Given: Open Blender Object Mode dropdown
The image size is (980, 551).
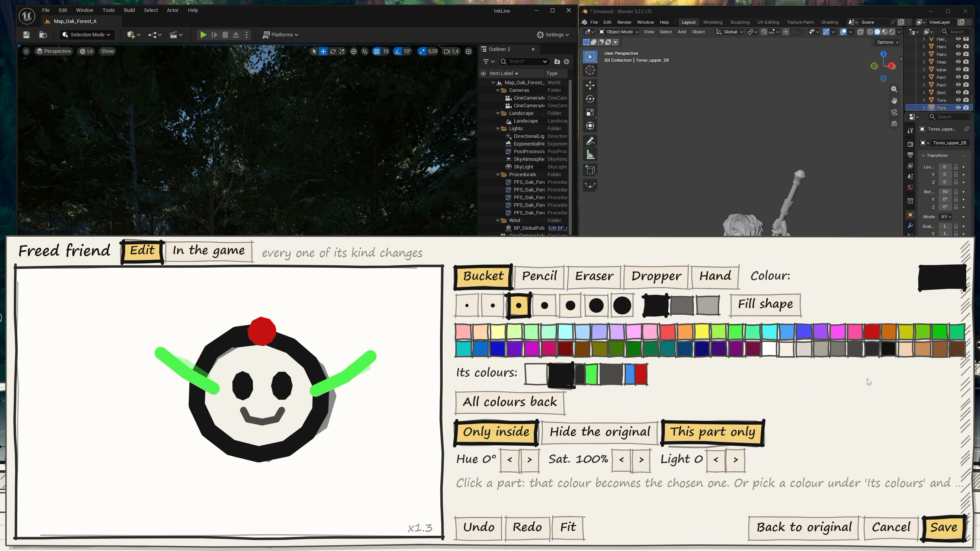Looking at the screenshot, I should [618, 32].
